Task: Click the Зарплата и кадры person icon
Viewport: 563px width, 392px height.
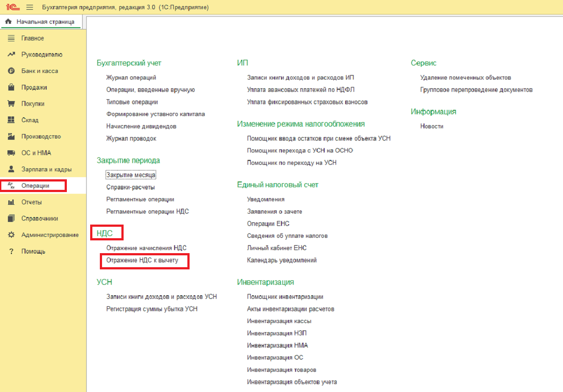Action: 11,169
